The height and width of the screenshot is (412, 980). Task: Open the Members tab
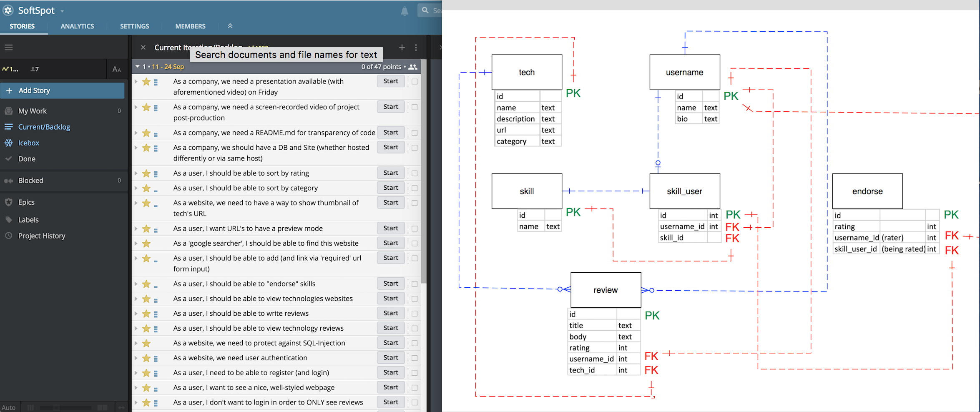pyautogui.click(x=190, y=26)
